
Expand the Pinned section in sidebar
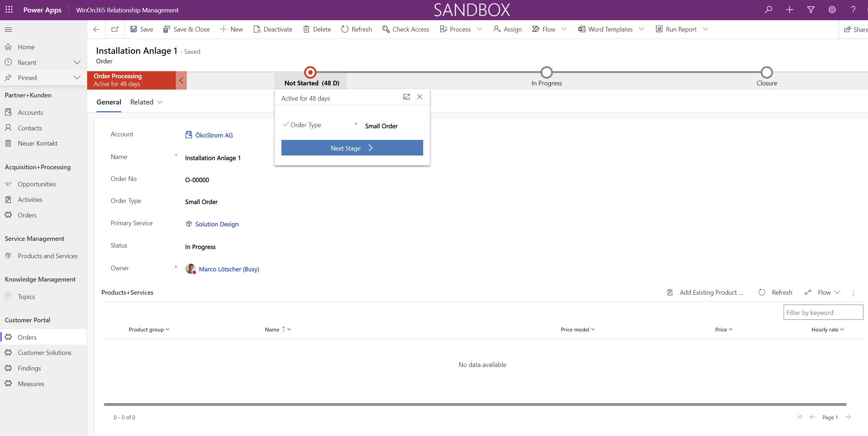click(77, 78)
